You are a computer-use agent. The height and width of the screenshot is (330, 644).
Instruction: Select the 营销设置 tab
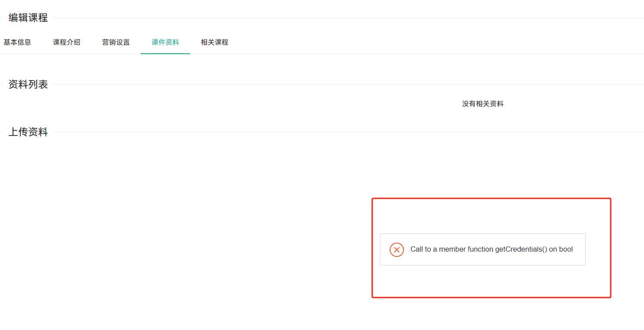[x=116, y=42]
